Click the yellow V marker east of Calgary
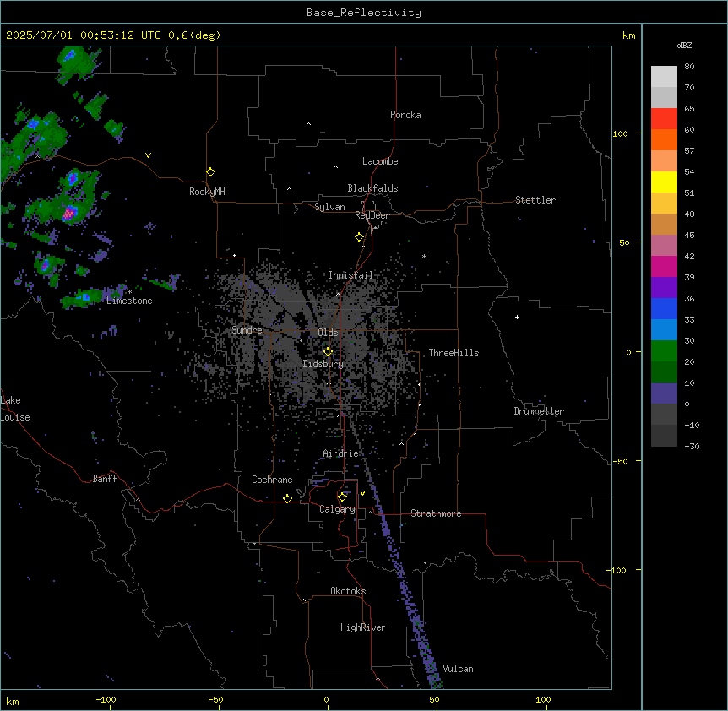 362,493
